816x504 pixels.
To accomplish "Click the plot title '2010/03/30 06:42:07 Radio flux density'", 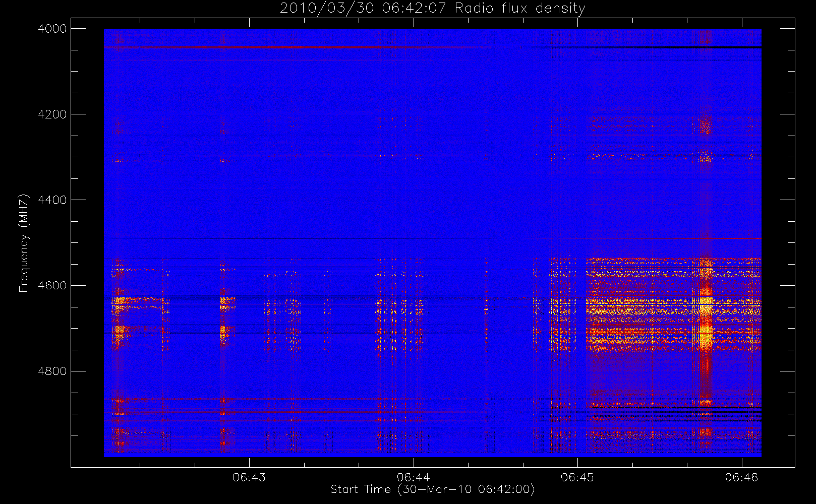I will [x=433, y=9].
